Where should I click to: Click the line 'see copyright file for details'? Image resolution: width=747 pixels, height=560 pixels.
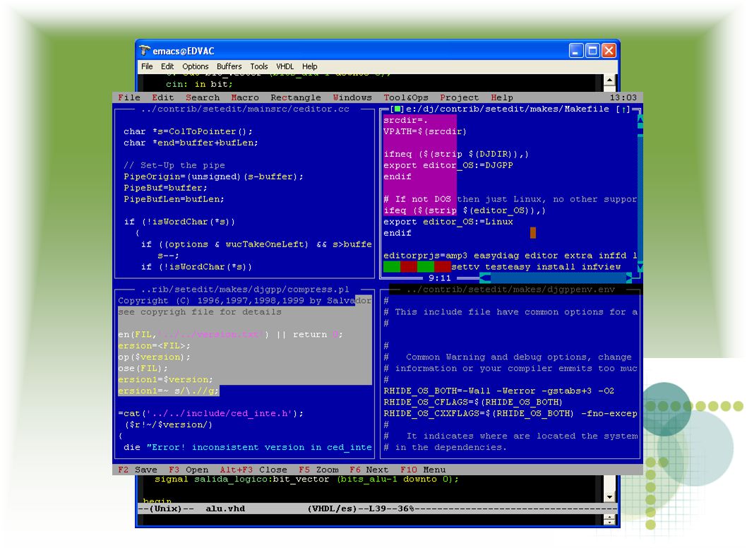coord(200,312)
